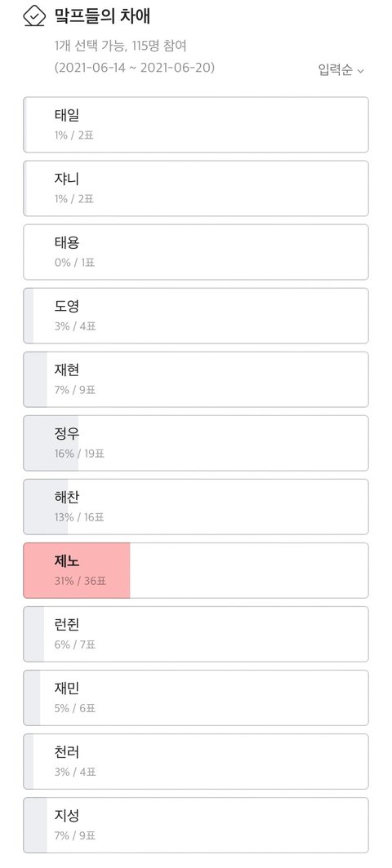Choose the 재현 poll option
The width and height of the screenshot is (392, 868).
pos(196,379)
